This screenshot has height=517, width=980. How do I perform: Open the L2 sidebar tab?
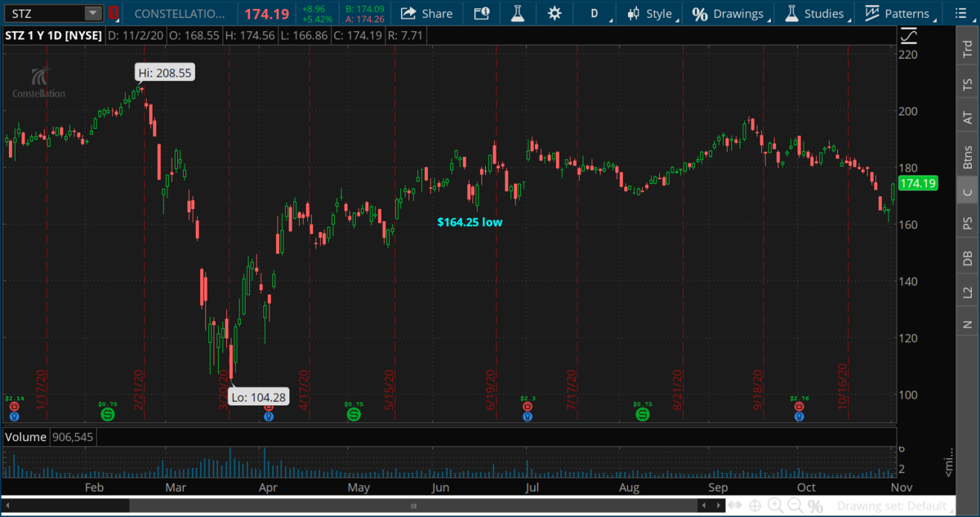click(x=968, y=292)
